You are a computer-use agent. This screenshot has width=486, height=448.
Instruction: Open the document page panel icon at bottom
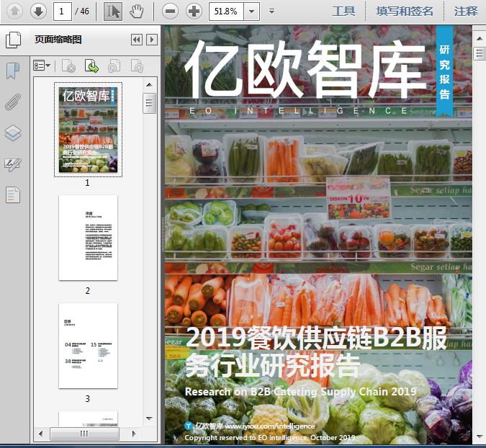pyautogui.click(x=13, y=195)
